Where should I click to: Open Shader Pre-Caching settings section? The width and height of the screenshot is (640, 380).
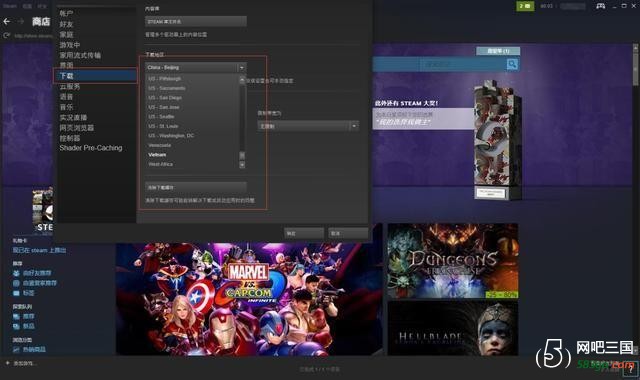click(x=91, y=148)
